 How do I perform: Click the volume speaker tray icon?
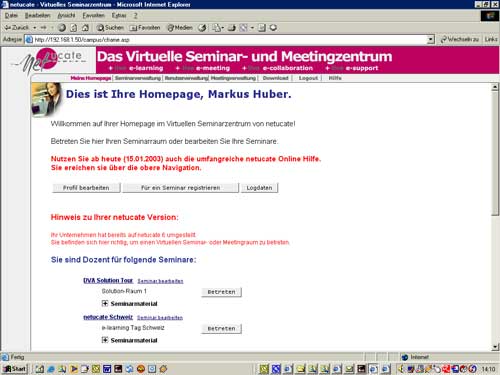[402, 369]
